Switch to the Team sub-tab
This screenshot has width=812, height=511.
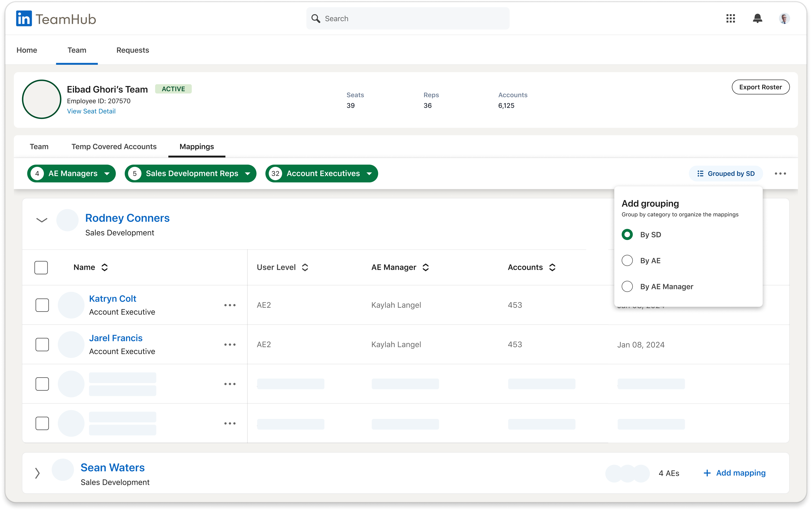click(x=39, y=147)
